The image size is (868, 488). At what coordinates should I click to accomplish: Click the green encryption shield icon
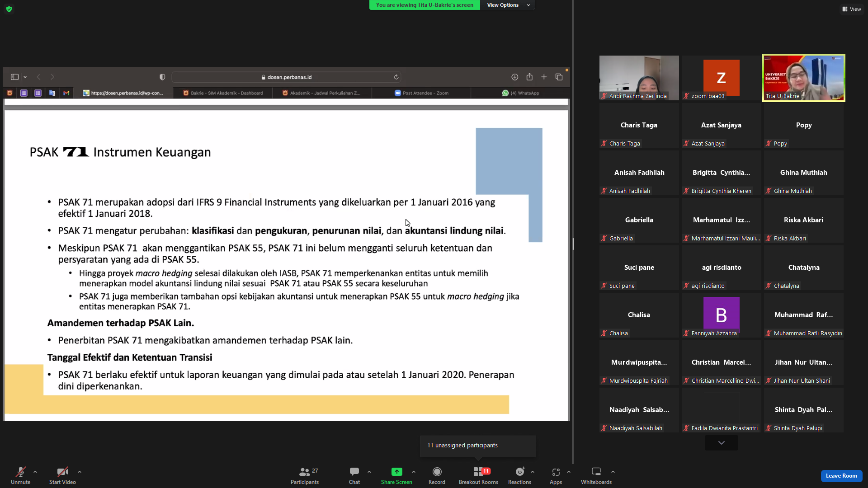[x=9, y=9]
